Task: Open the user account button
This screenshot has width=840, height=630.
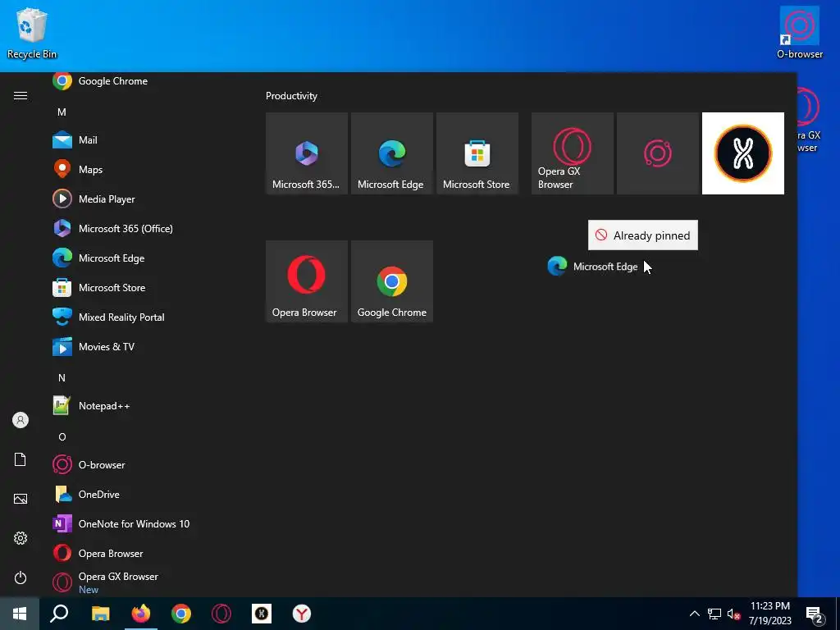Action: point(21,420)
